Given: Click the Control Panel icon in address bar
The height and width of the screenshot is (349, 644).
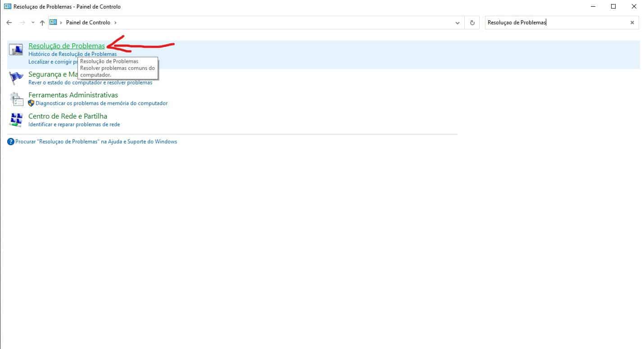Looking at the screenshot, I should (x=54, y=23).
